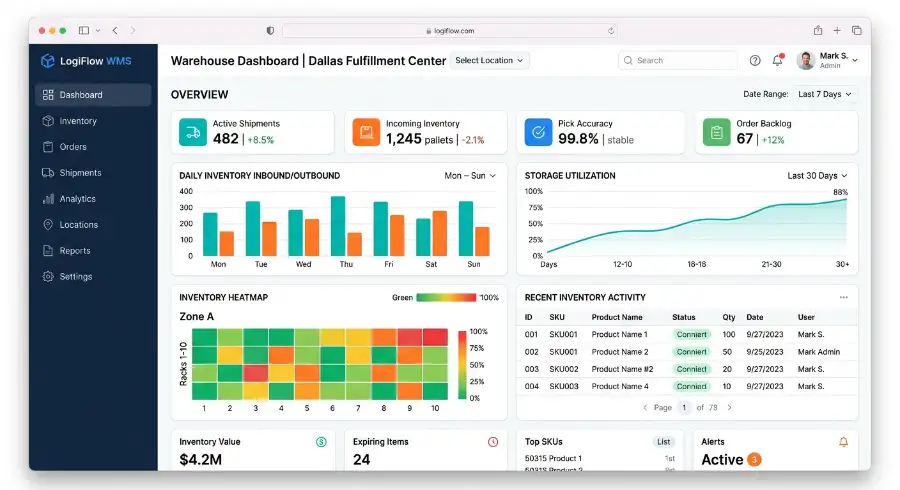Click the Settings gear icon
Image resolution: width=900 pixels, height=490 pixels.
pyautogui.click(x=48, y=277)
